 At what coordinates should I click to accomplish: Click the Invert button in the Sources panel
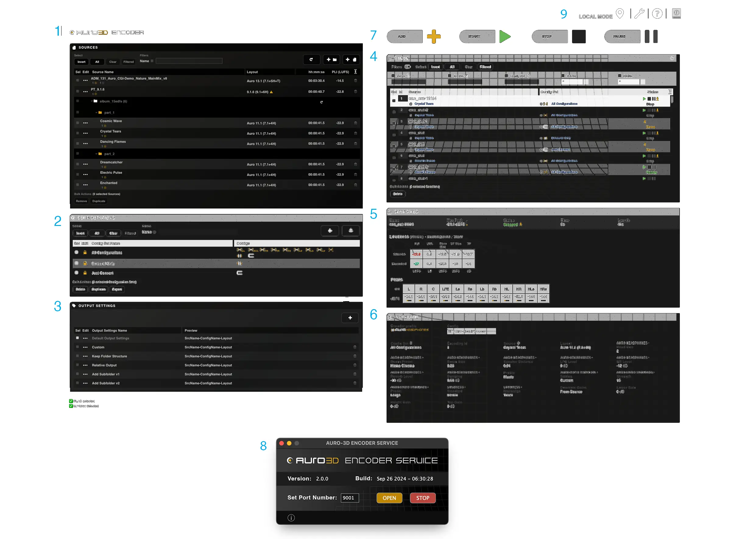82,62
